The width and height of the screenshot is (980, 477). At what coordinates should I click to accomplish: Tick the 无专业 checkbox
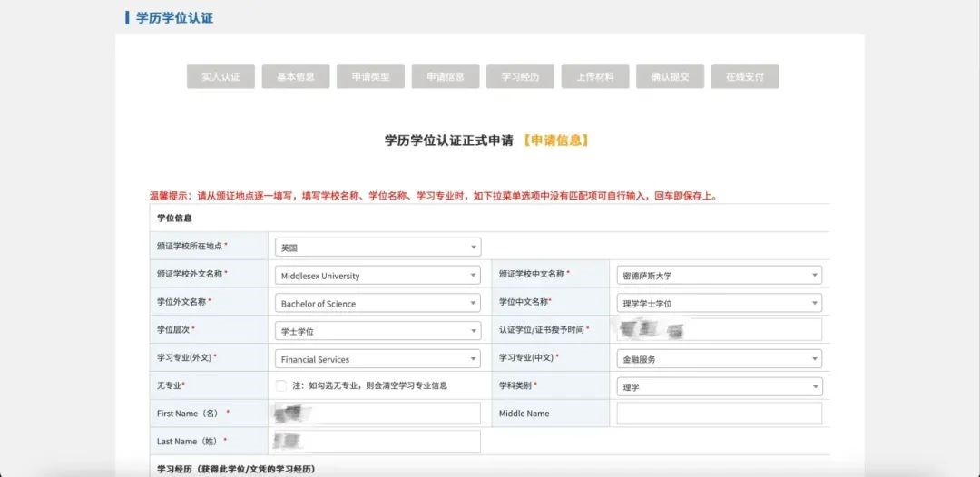pyautogui.click(x=281, y=386)
